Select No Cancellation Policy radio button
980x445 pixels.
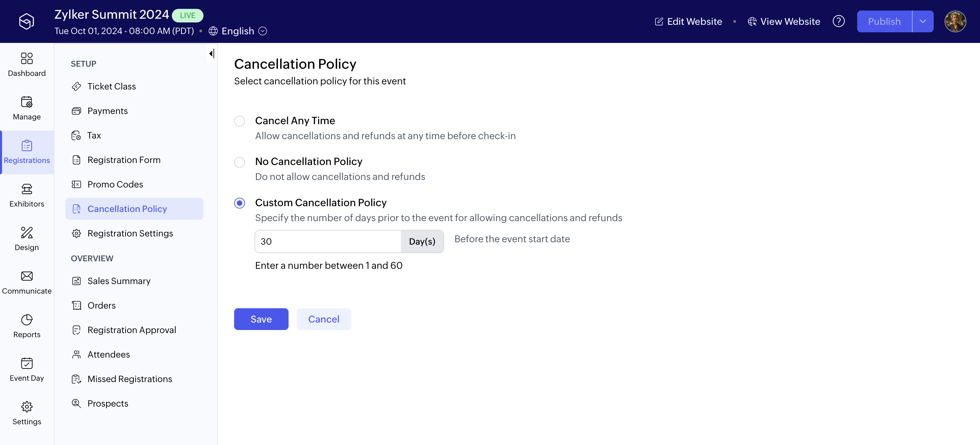(x=239, y=162)
